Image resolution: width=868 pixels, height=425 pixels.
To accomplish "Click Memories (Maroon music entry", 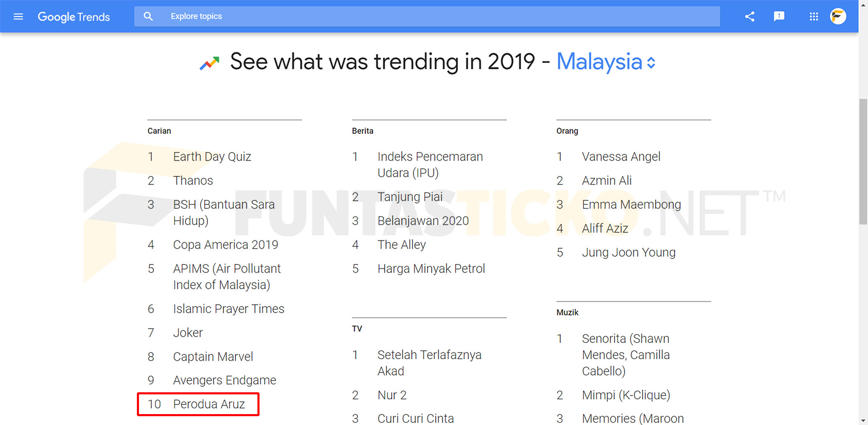I will pos(633,418).
